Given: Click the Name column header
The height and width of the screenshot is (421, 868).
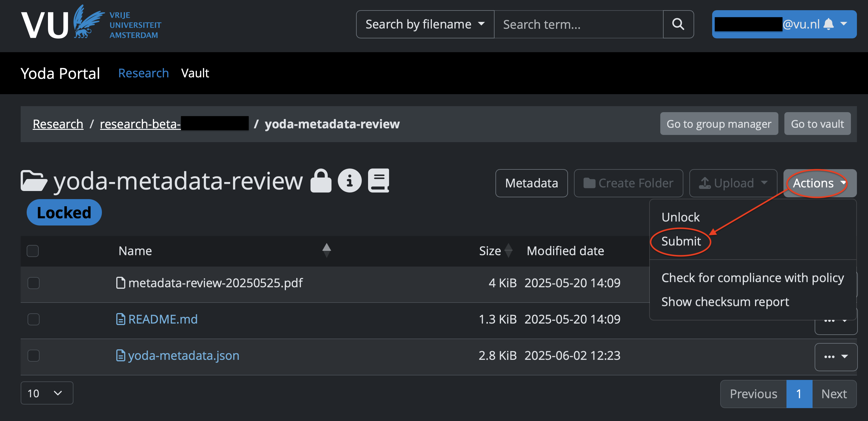Looking at the screenshot, I should click(135, 251).
